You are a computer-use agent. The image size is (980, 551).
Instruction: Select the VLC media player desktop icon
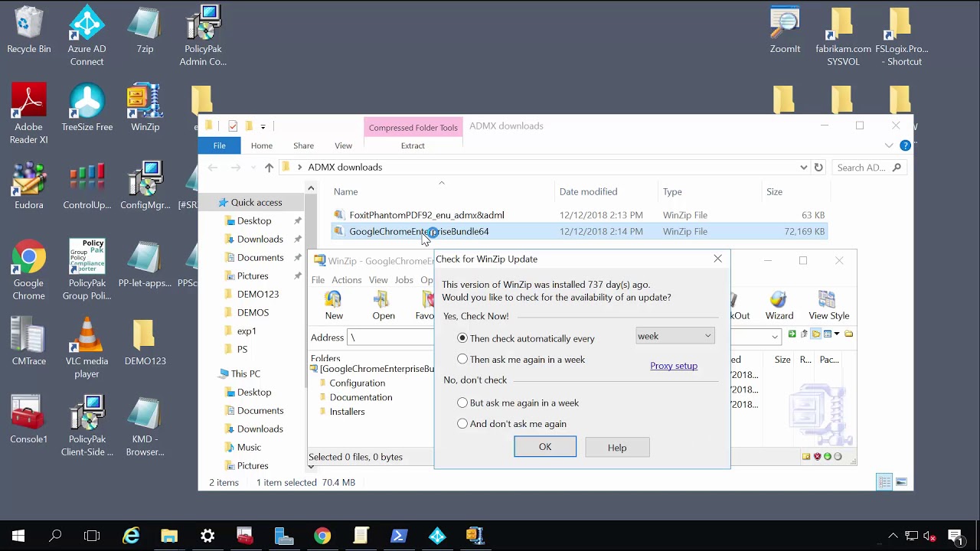(87, 347)
